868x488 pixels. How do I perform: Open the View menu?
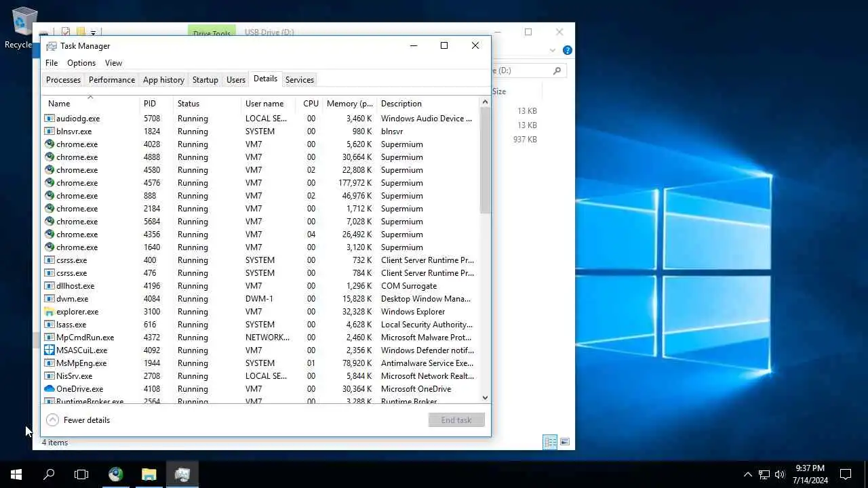(x=113, y=63)
